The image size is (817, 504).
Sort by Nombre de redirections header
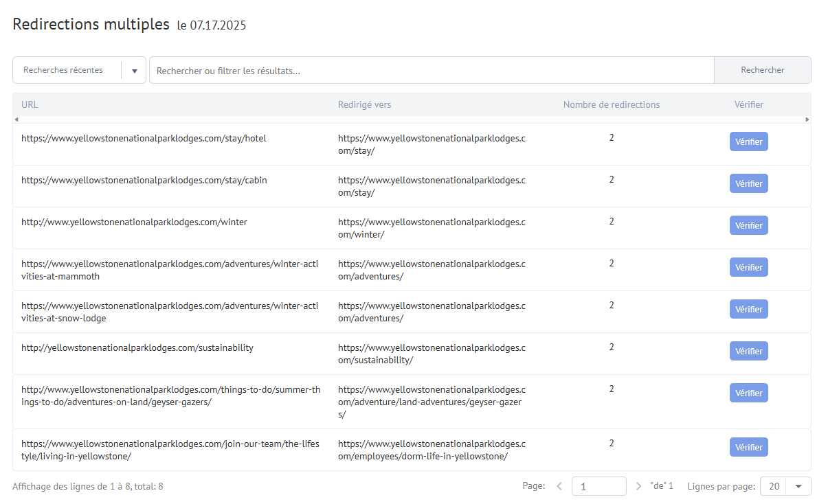[x=611, y=104]
